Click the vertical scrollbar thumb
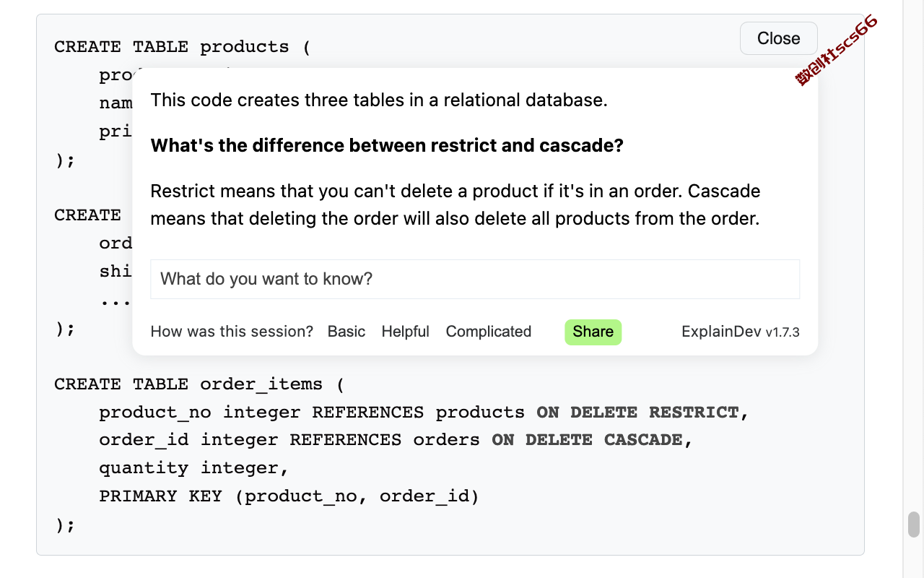The width and height of the screenshot is (924, 578). click(914, 525)
